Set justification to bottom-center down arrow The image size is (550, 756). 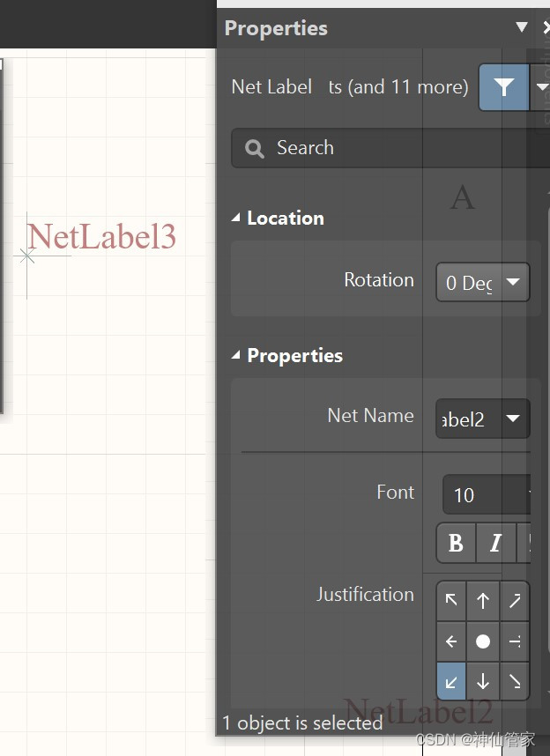click(x=483, y=681)
